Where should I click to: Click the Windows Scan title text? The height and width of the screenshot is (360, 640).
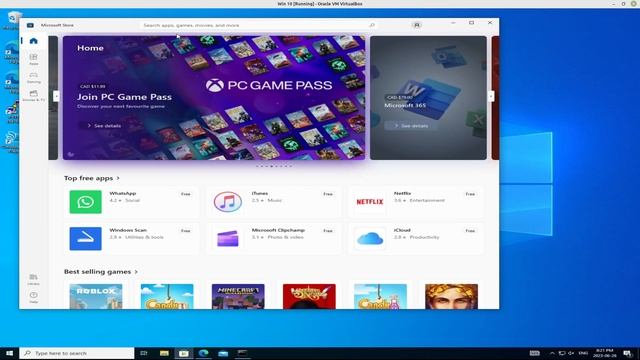coord(128,230)
